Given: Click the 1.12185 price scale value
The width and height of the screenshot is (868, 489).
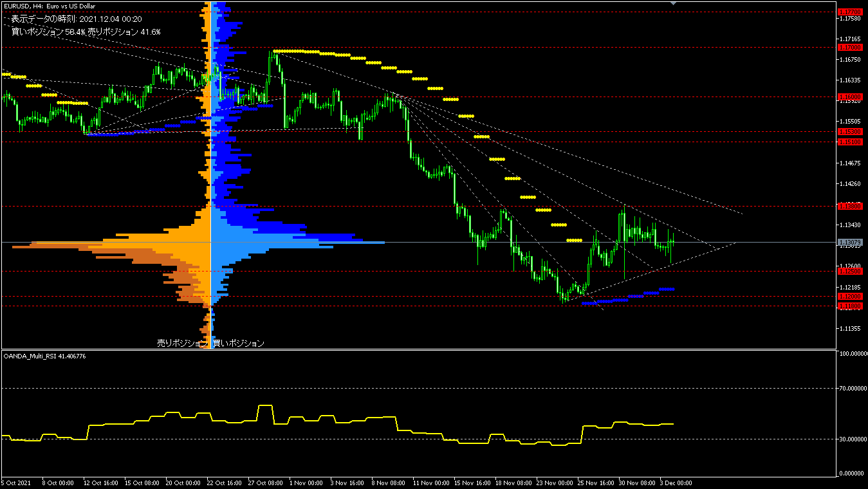Looking at the screenshot, I should [850, 287].
